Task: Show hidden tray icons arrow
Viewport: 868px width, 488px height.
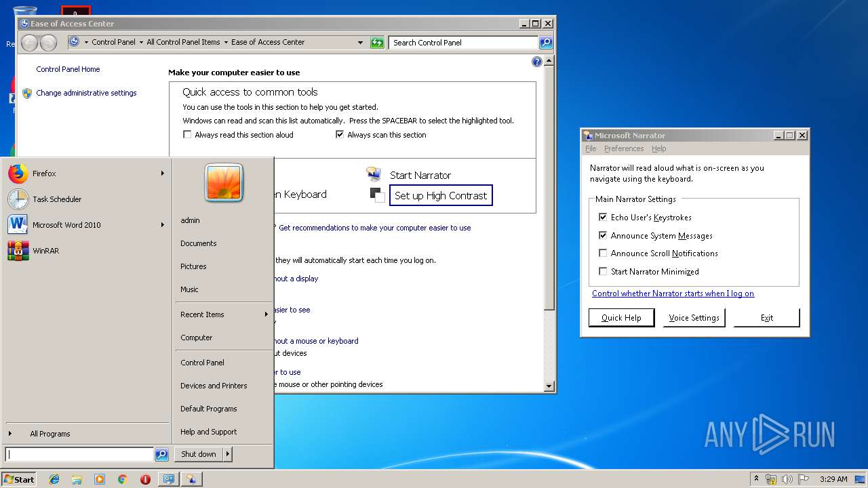Action: [756, 479]
